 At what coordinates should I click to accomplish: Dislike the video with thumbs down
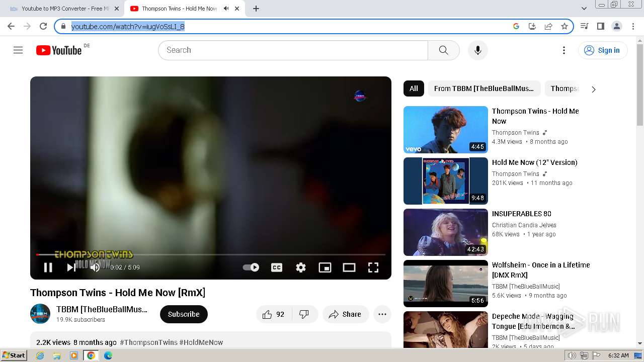[x=304, y=314]
